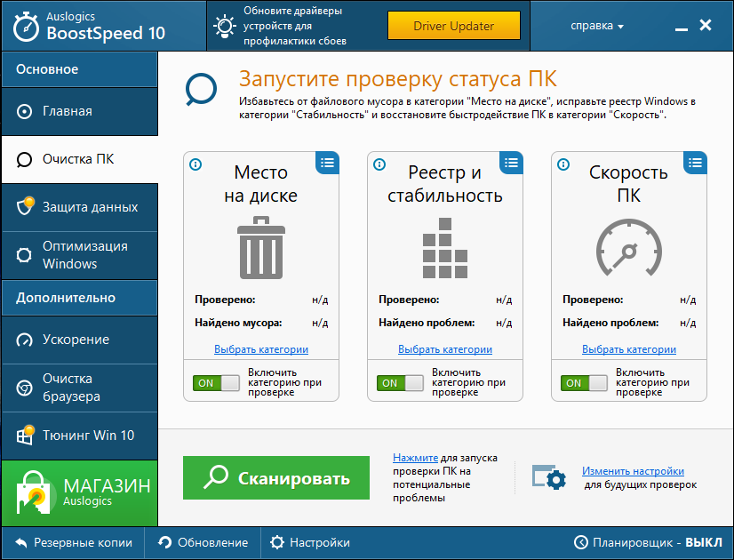734x560 pixels.
Task: Click the Защита данных shield icon
Action: point(25,206)
